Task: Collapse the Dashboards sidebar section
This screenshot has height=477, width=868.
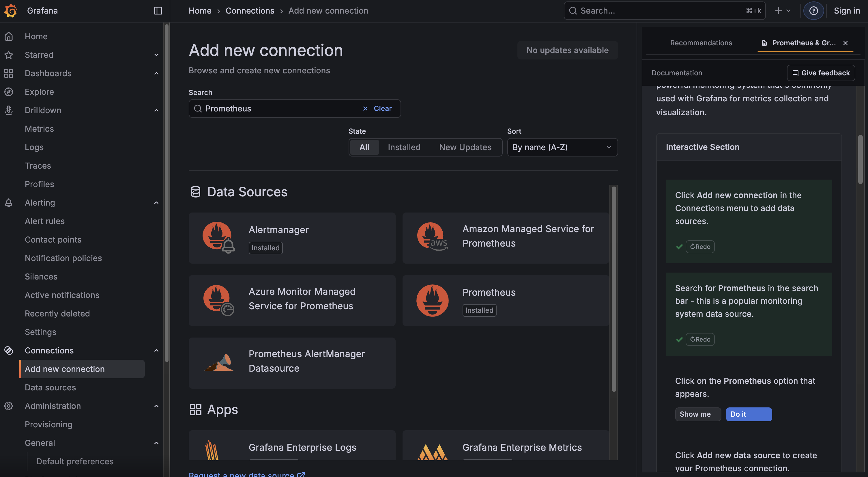Action: (156, 73)
